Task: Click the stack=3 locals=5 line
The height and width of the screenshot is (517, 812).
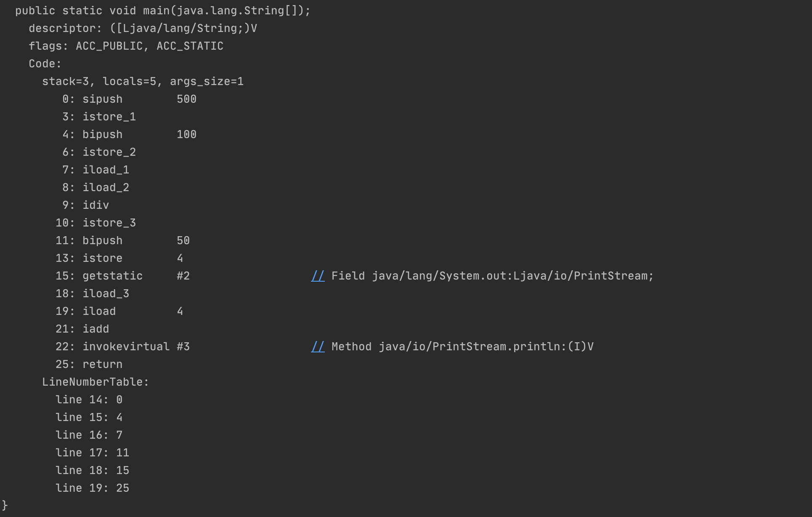Action: pos(143,81)
